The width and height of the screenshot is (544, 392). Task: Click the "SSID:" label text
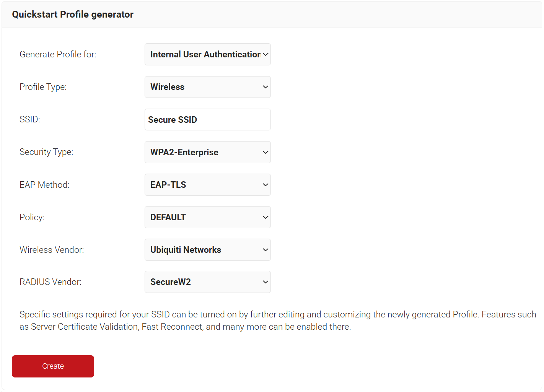[30, 119]
